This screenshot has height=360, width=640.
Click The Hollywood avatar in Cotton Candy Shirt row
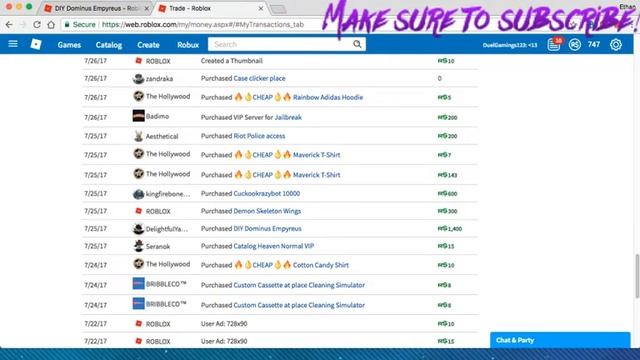click(x=138, y=264)
